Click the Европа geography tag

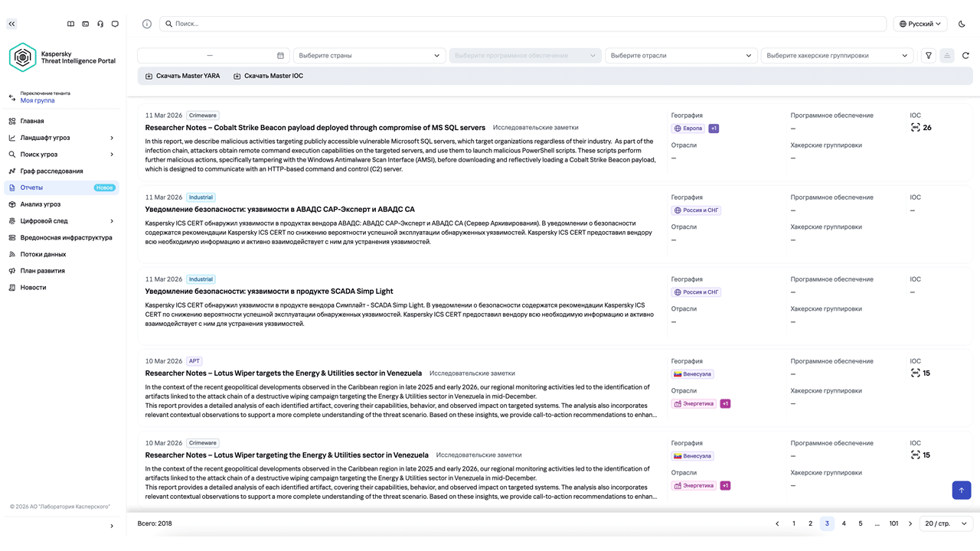click(x=688, y=129)
